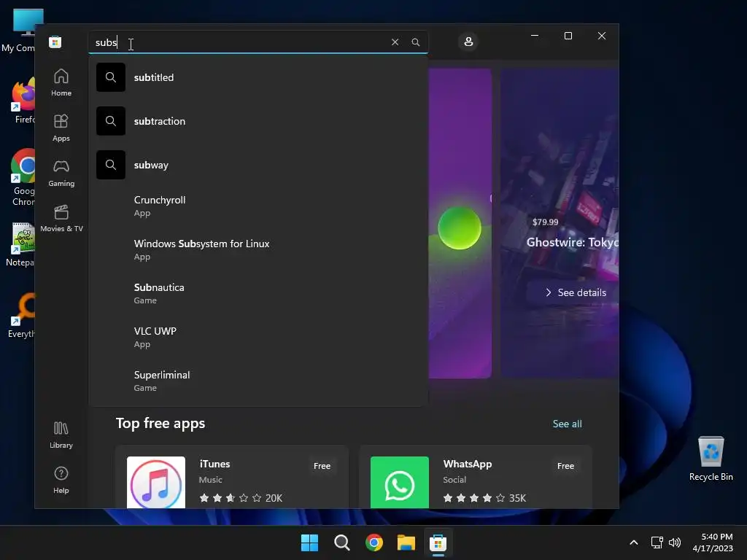This screenshot has width=747, height=560.
Task: Go to the Gaming section
Action: (x=61, y=174)
